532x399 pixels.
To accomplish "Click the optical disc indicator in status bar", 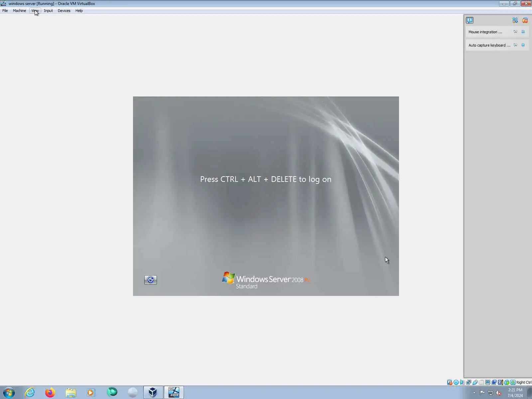I will 456,382.
